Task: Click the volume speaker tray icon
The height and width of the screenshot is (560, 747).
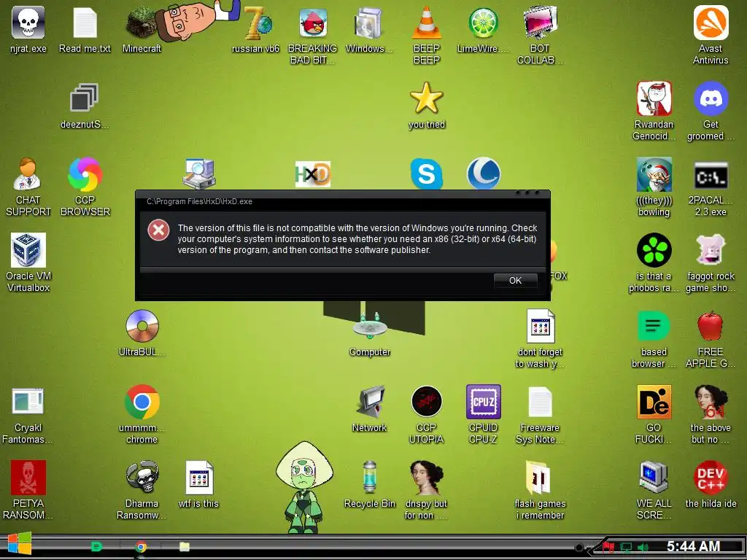Action: click(643, 548)
